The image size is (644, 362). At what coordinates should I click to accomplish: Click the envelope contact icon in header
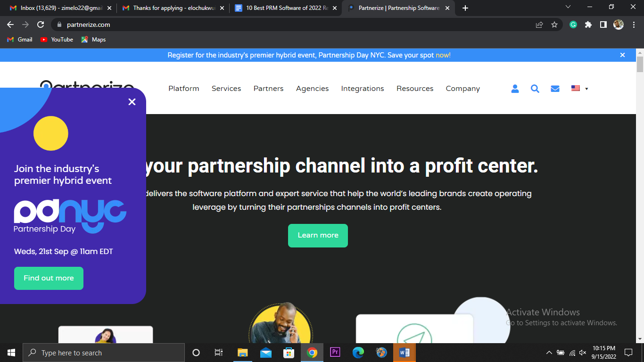click(555, 89)
